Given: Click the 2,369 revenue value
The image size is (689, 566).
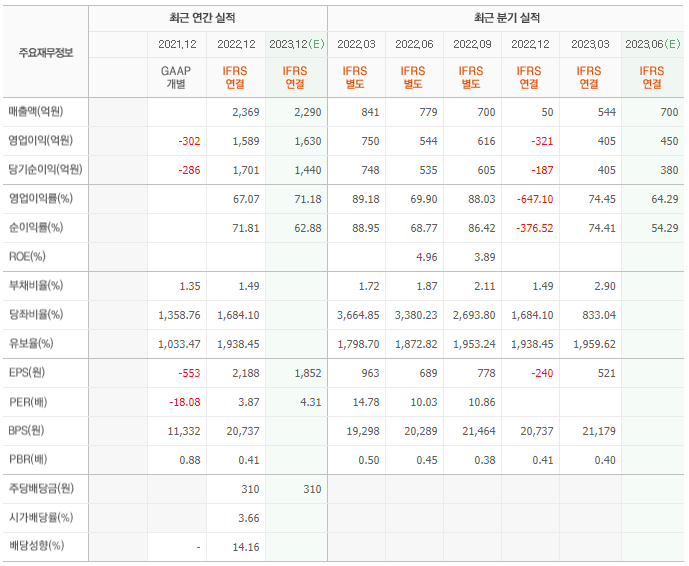Looking at the screenshot, I should [246, 112].
